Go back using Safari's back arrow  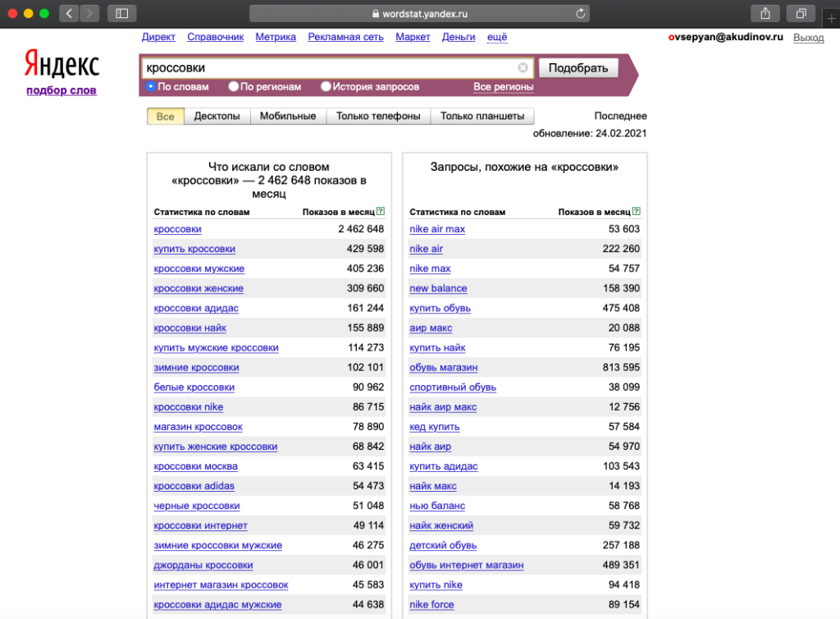[69, 13]
